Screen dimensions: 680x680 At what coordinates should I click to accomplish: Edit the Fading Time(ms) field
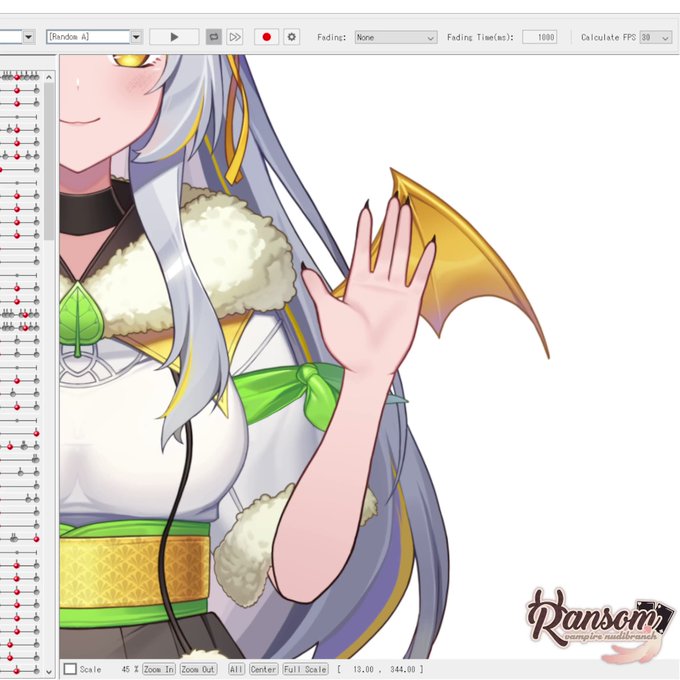[539, 38]
